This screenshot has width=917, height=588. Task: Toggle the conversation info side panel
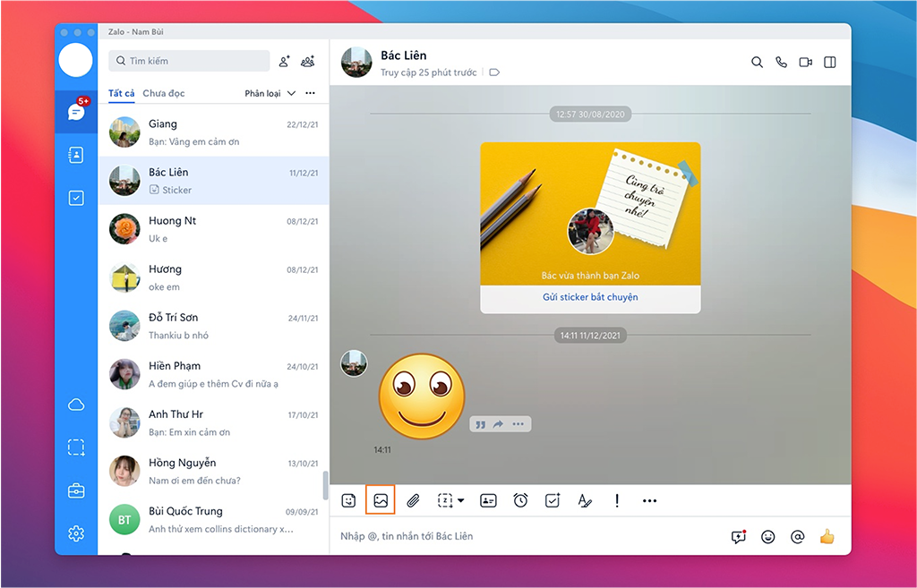830,62
